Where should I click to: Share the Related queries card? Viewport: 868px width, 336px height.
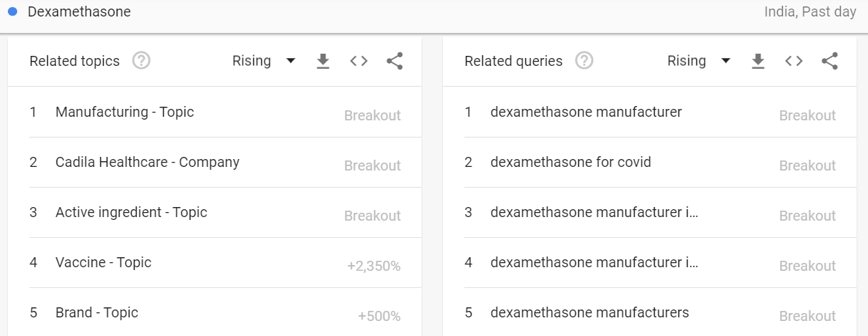829,62
